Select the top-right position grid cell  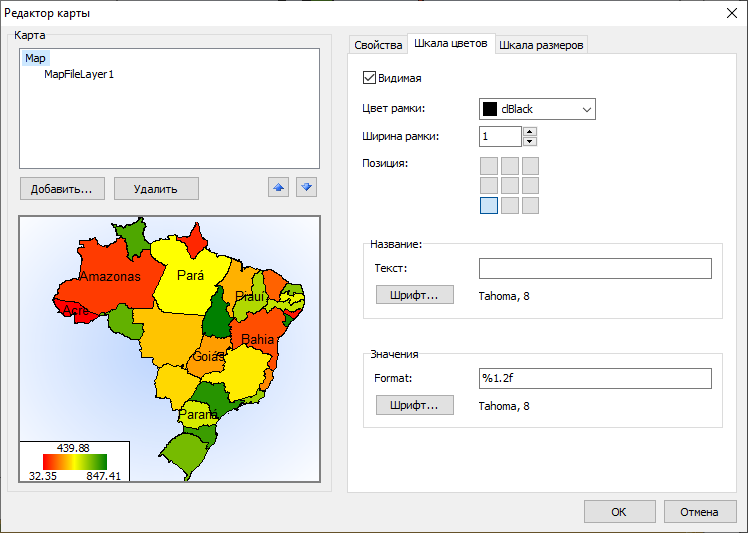tap(530, 165)
